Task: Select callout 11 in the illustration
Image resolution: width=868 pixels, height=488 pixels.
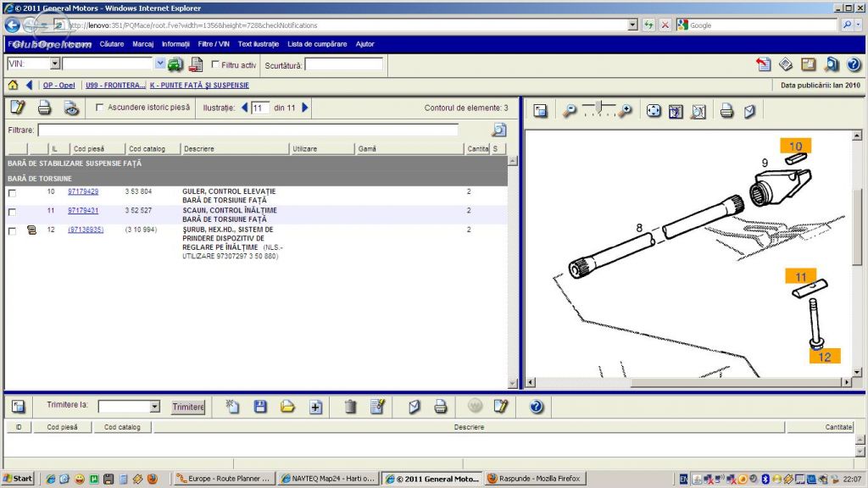Action: click(800, 276)
